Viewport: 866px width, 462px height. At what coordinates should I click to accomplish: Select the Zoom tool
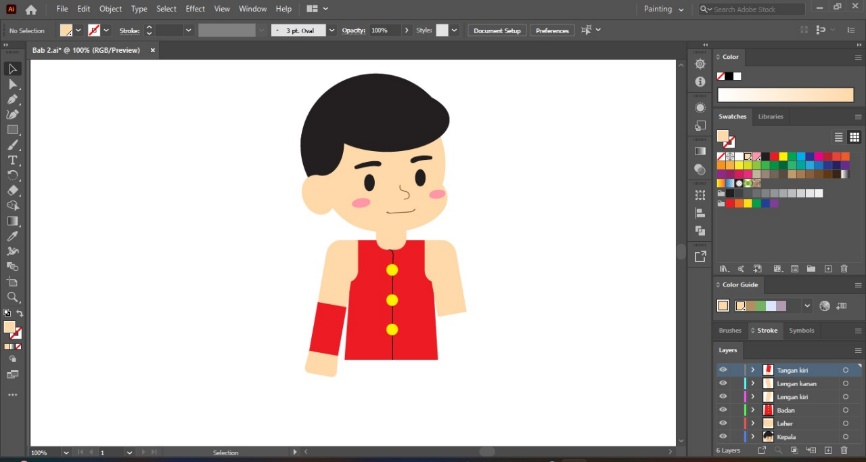pyautogui.click(x=12, y=298)
